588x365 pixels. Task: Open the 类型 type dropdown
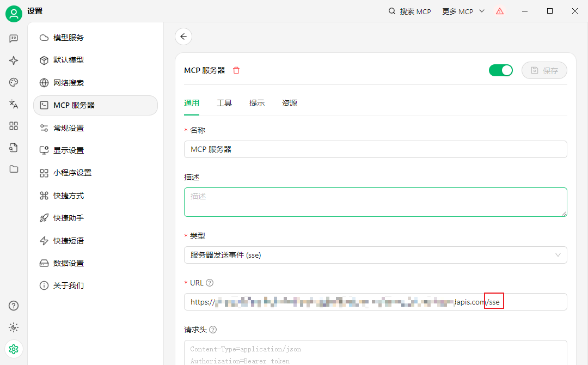375,255
